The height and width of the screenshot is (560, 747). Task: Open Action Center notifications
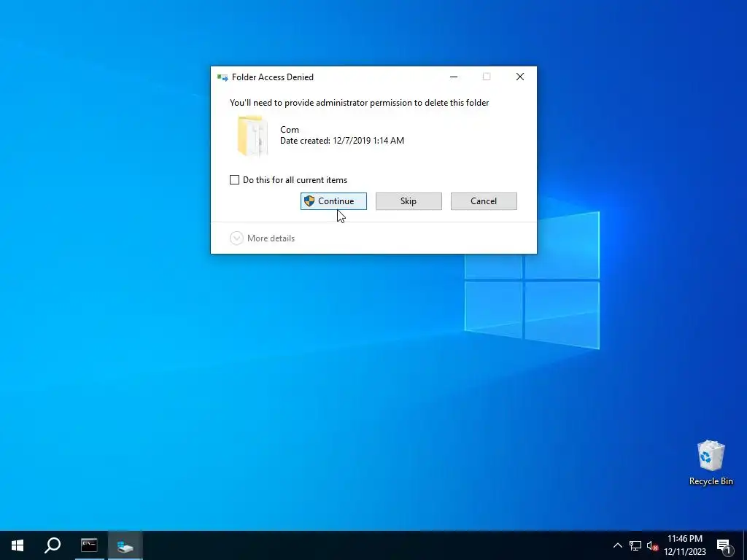pyautogui.click(x=724, y=545)
